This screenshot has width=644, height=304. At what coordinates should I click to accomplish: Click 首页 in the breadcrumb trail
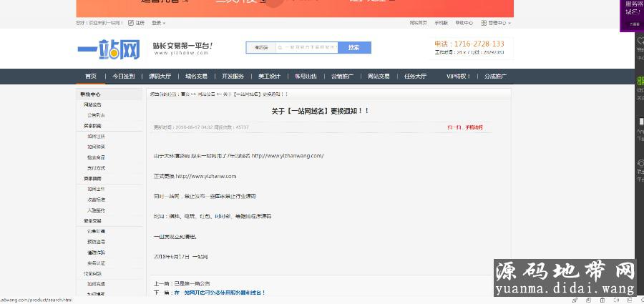[x=185, y=94]
